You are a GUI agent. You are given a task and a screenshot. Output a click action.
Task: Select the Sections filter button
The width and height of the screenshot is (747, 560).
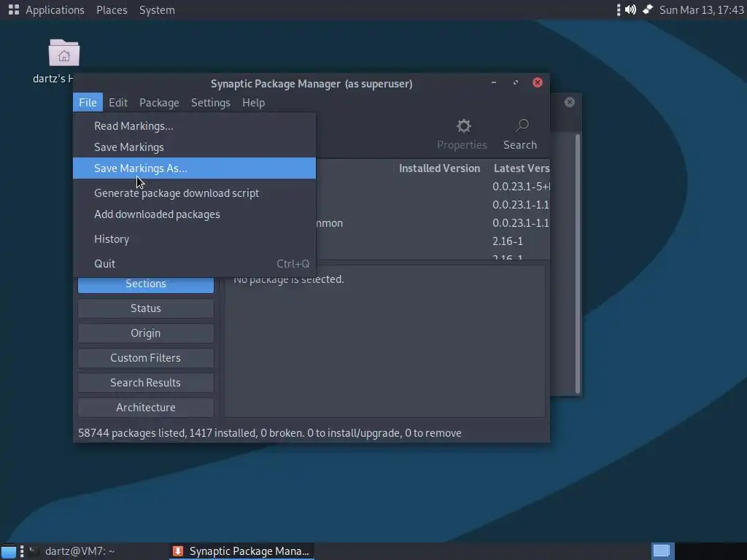click(x=146, y=284)
